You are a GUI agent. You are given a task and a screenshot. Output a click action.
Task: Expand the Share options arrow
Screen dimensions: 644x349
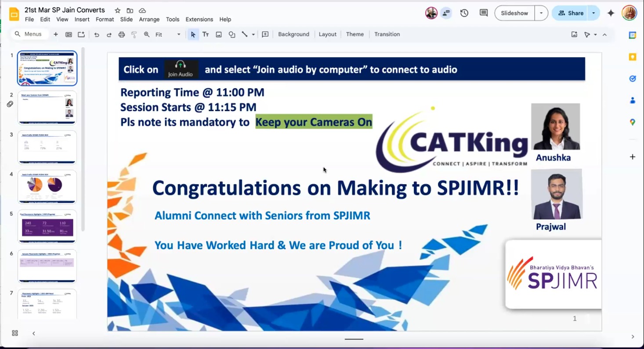point(593,13)
